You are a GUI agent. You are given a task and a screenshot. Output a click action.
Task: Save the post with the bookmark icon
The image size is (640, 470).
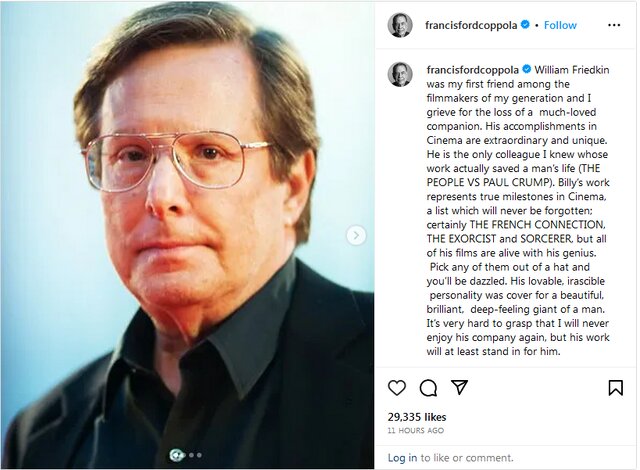[x=615, y=388]
